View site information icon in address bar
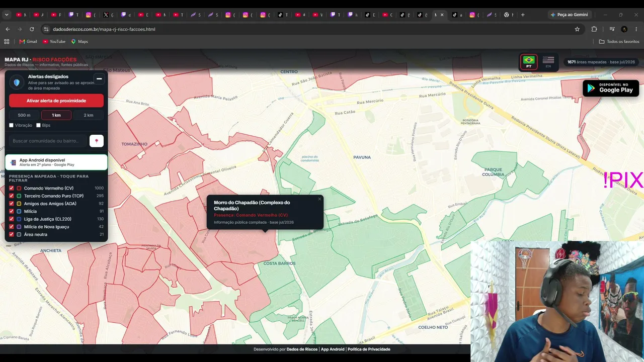644x362 pixels. 46,29
